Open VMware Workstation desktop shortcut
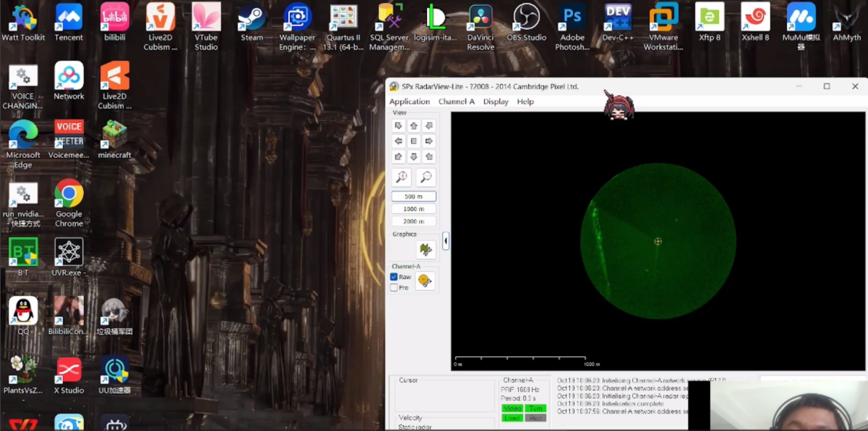The width and height of the screenshot is (868, 431). coord(663,26)
